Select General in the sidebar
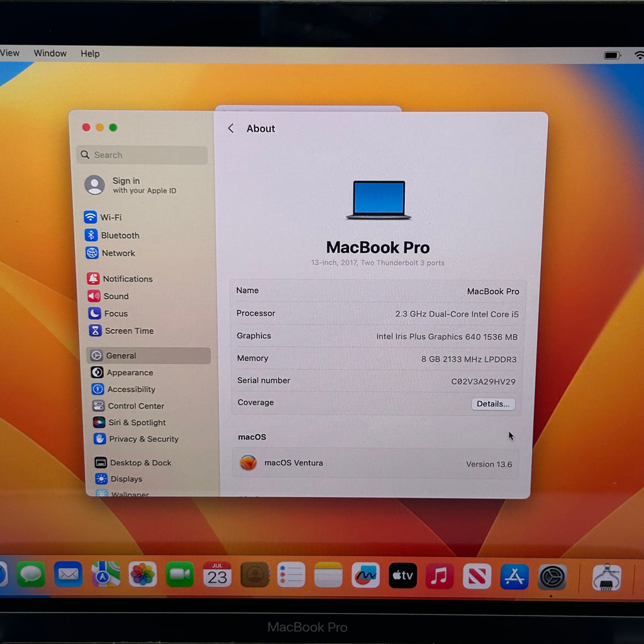644x644 pixels. [x=148, y=356]
